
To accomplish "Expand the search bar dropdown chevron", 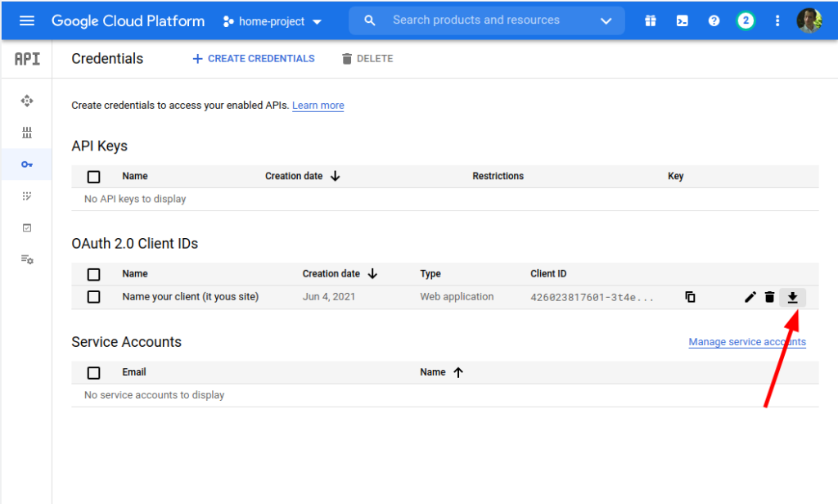I will [x=606, y=20].
